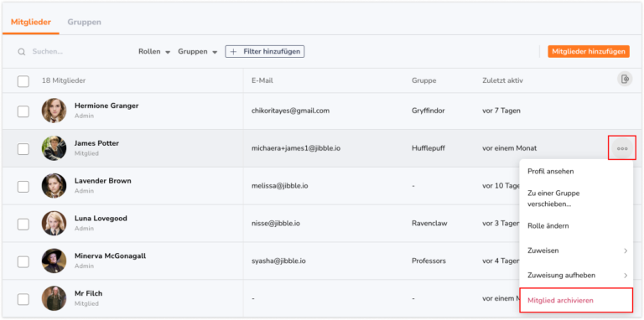Tick the checkbox for Lavender Brown
The image size is (644, 320).
coord(23,186)
